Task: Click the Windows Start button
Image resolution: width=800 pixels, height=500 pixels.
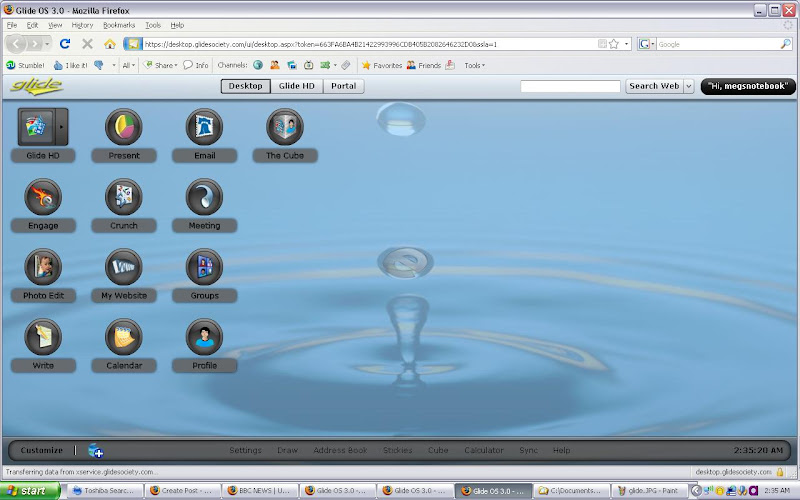Action: click(33, 491)
